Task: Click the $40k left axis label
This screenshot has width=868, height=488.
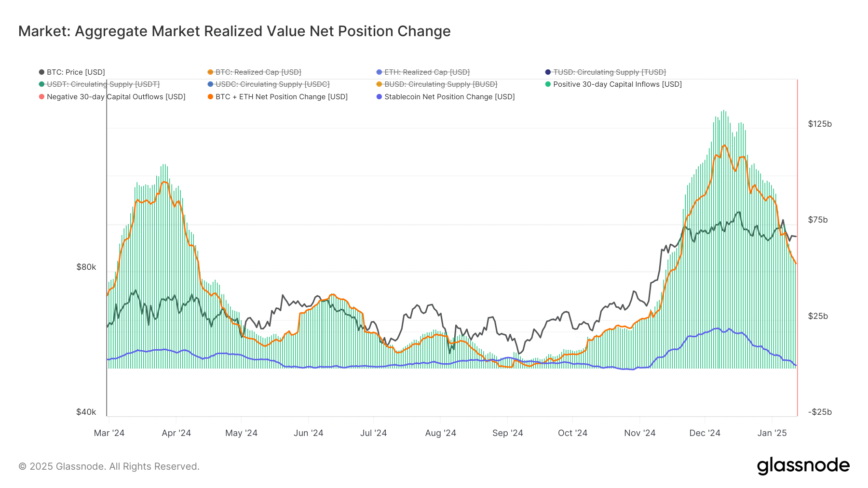Action: (86, 412)
